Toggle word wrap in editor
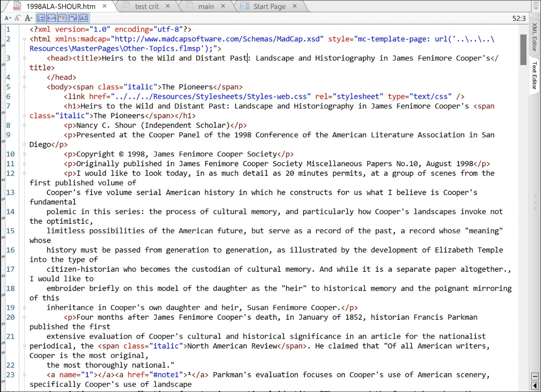541x392 pixels. (x=73, y=18)
